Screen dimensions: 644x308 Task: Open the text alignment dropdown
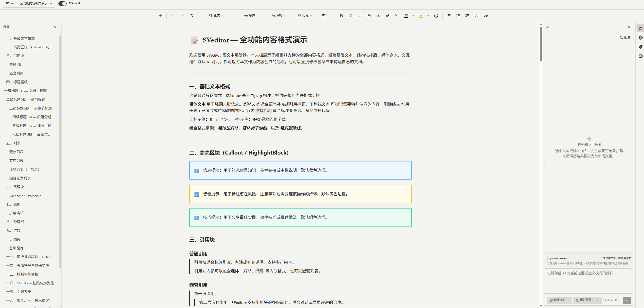[x=325, y=16]
